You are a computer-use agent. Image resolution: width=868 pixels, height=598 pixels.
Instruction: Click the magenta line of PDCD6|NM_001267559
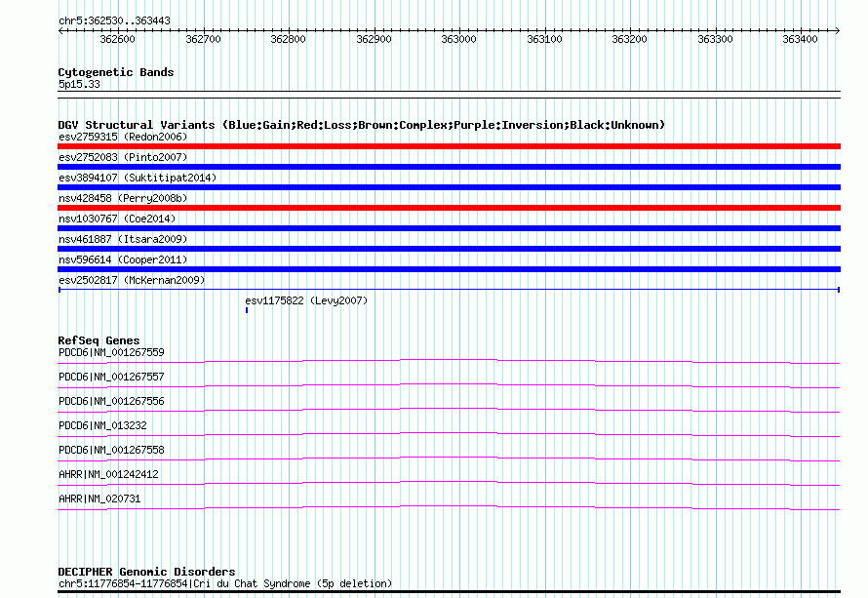(x=449, y=362)
